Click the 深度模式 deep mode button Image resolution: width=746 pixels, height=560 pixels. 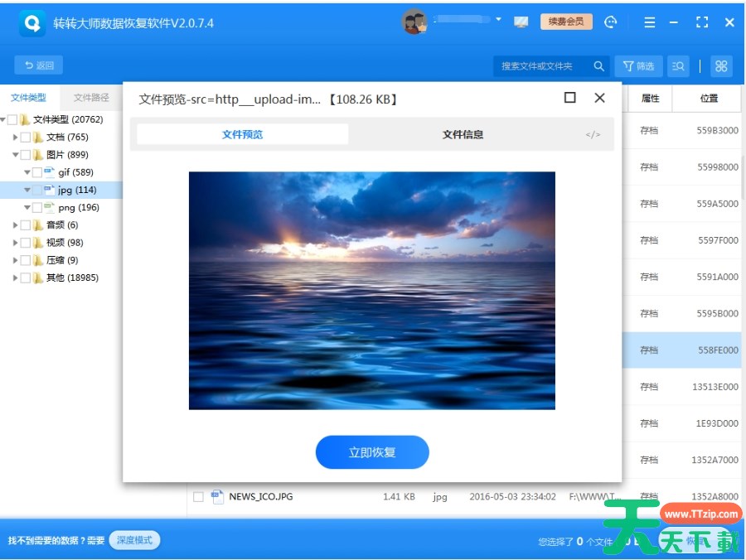(134, 540)
